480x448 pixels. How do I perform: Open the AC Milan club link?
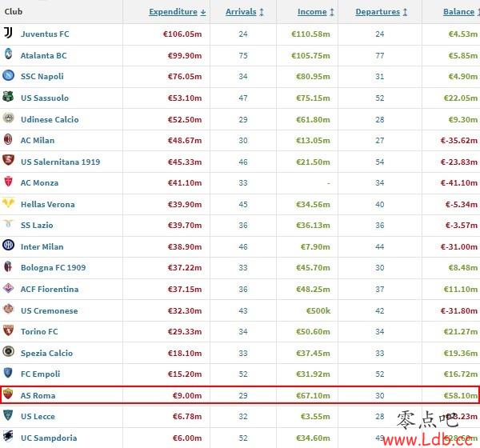click(x=38, y=141)
